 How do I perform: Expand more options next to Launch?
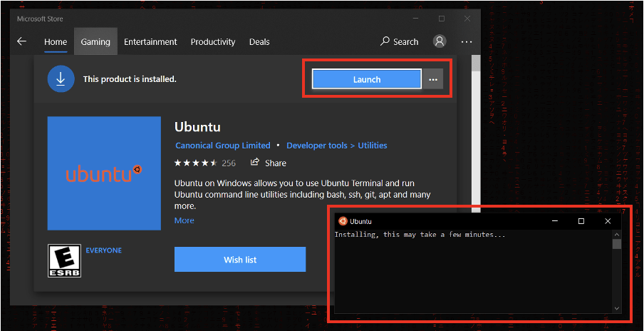click(433, 79)
